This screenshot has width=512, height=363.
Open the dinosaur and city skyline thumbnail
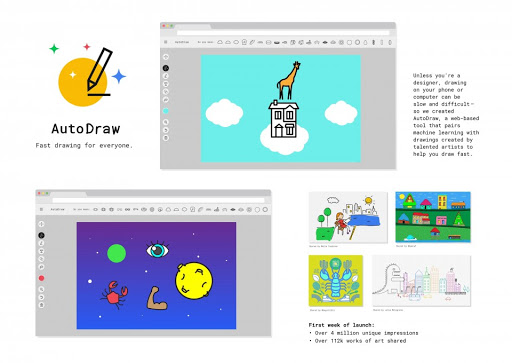click(422, 281)
